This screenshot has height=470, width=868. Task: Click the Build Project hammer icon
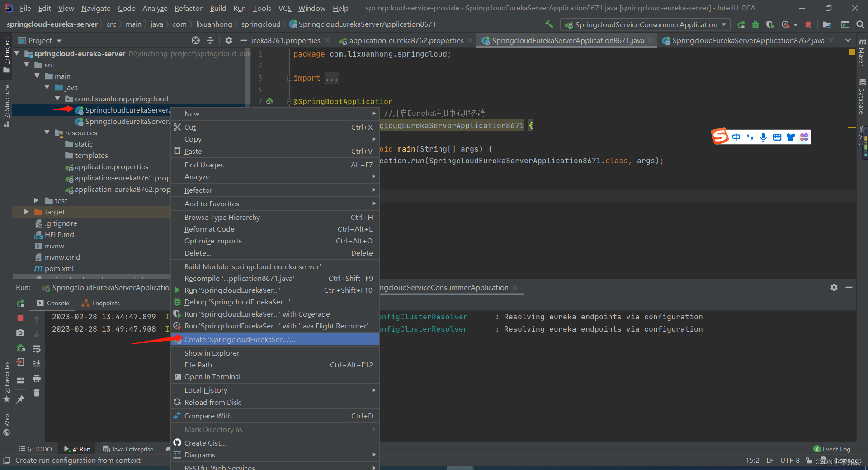pyautogui.click(x=549, y=24)
